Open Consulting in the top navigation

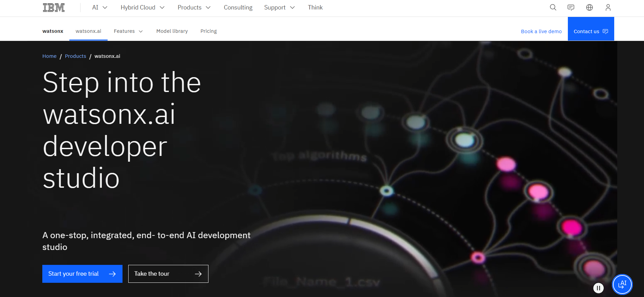(238, 7)
